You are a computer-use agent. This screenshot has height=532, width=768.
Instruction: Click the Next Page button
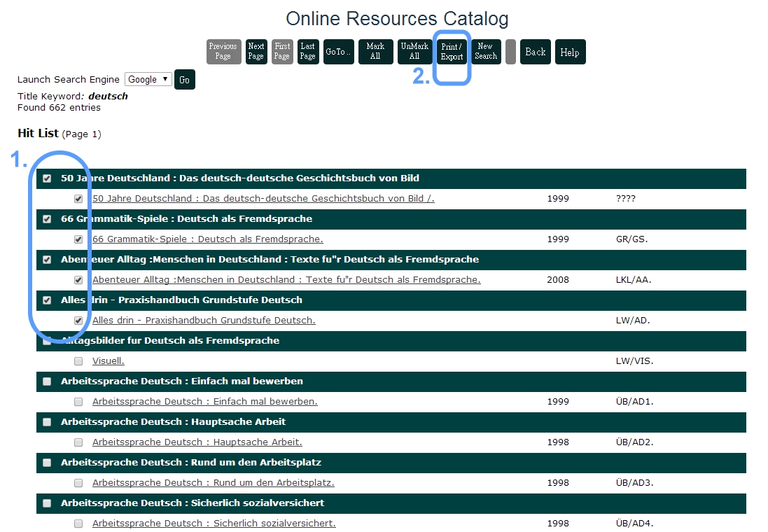pyautogui.click(x=256, y=52)
